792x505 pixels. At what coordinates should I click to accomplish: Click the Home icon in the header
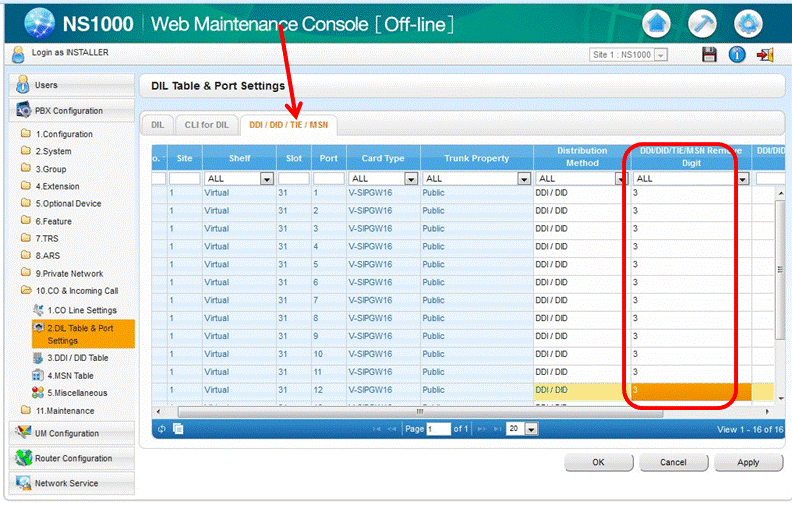657,23
